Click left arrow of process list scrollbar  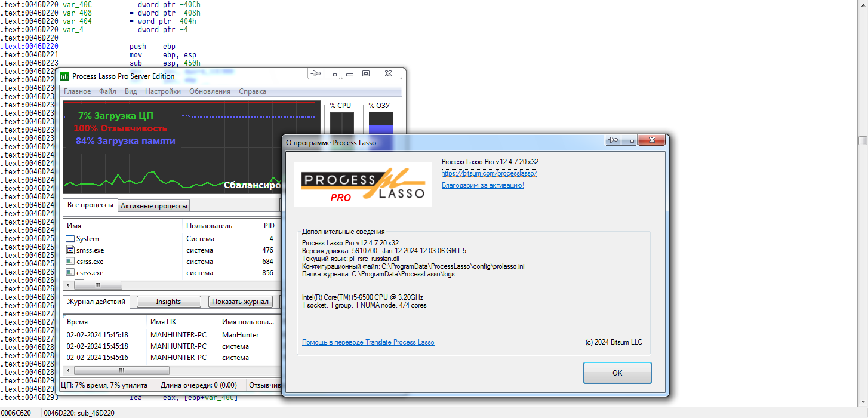(68, 285)
